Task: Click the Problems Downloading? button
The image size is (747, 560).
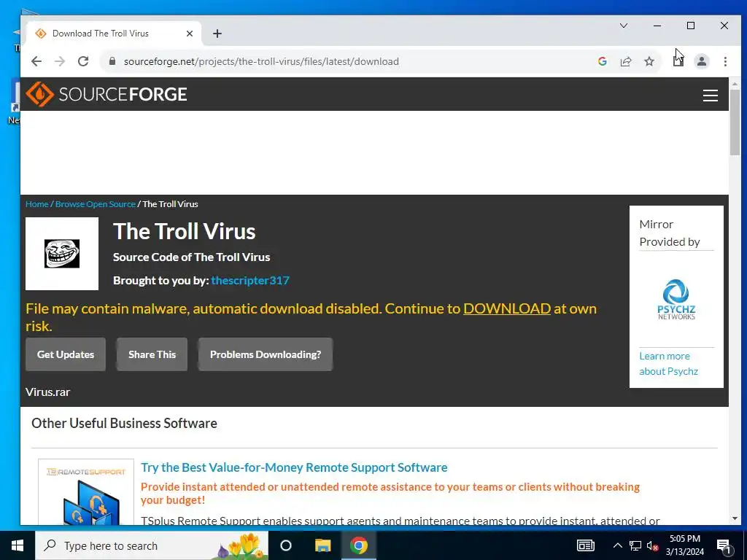Action: pos(266,354)
